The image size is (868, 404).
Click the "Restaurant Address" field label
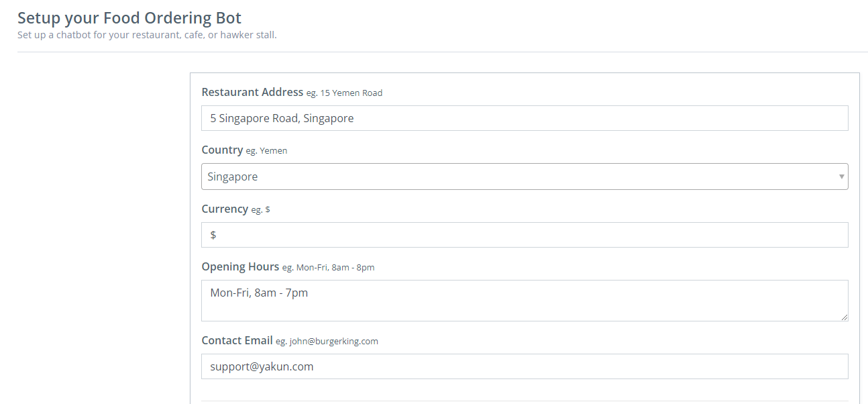click(x=252, y=92)
